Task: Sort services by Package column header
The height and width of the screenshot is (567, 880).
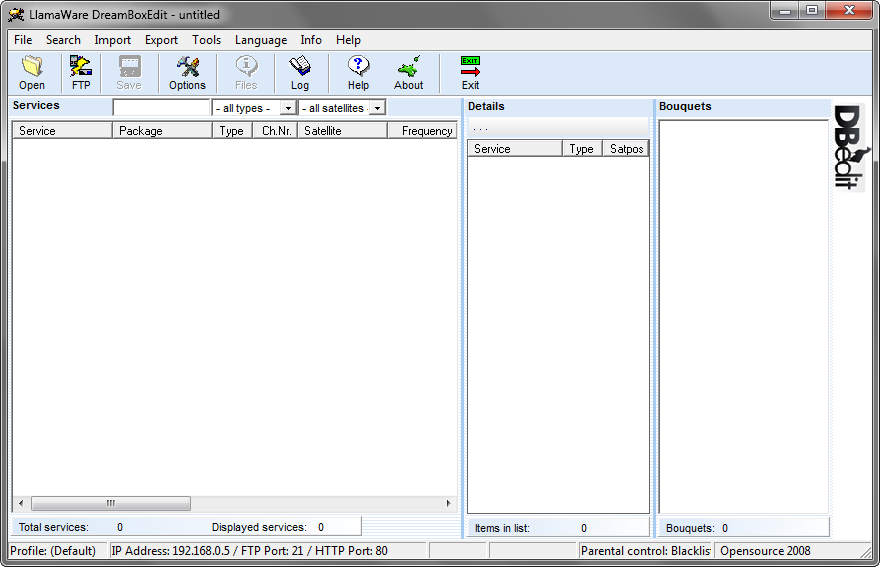Action: click(x=162, y=131)
